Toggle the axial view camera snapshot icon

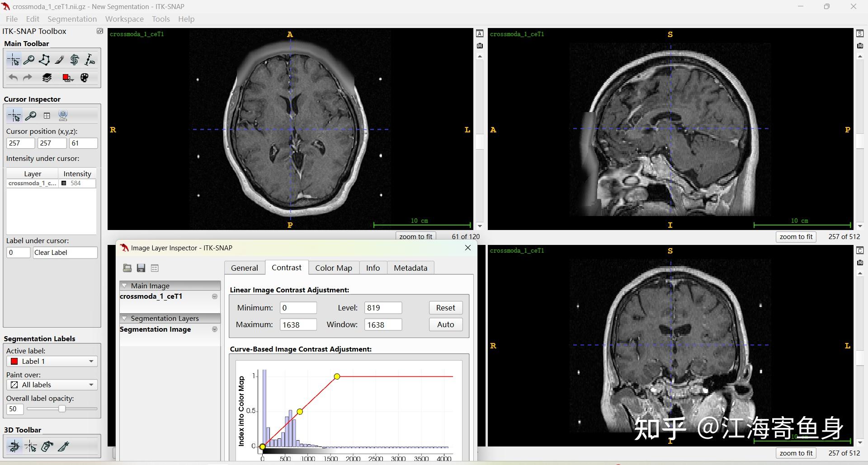click(480, 46)
